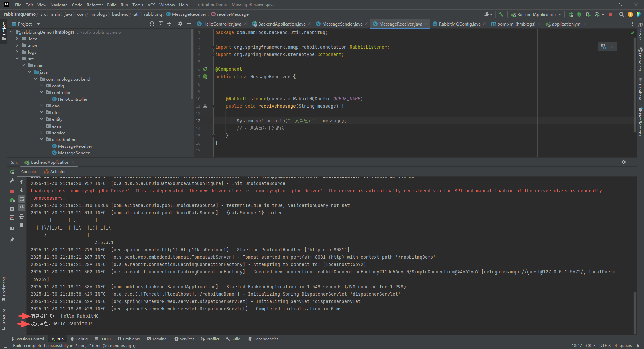Pin the Run tab

point(12,240)
